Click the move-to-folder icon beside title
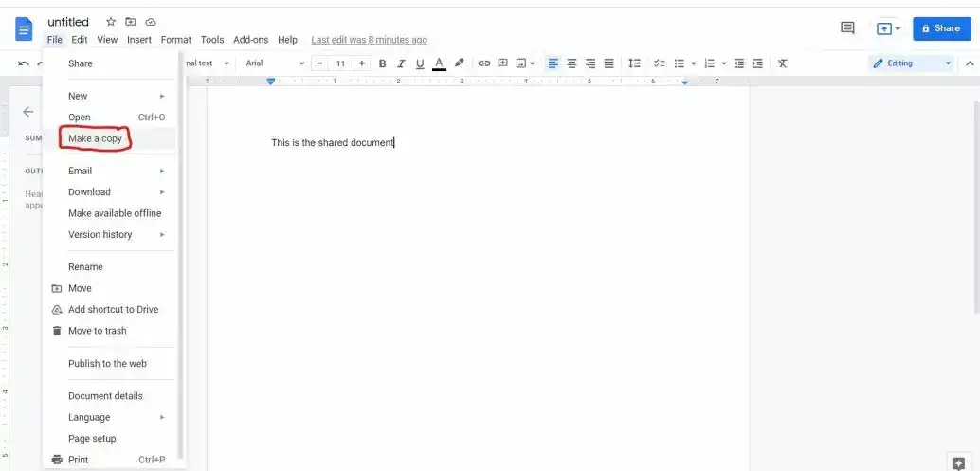 click(x=131, y=22)
